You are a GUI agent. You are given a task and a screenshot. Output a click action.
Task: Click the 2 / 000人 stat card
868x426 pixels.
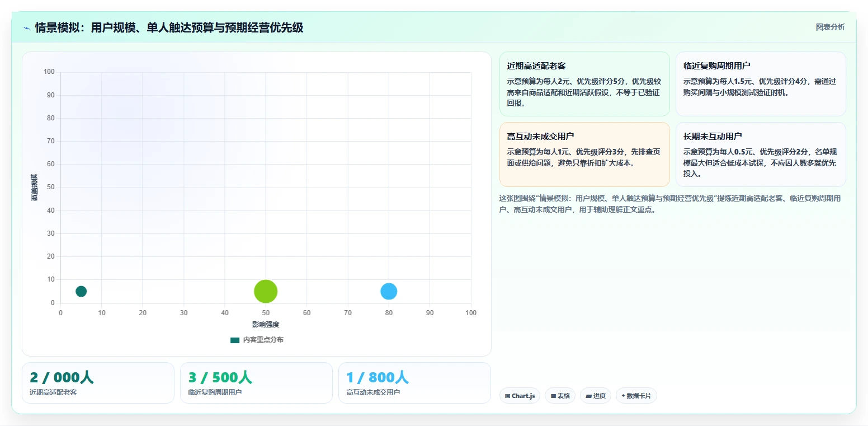click(x=98, y=383)
